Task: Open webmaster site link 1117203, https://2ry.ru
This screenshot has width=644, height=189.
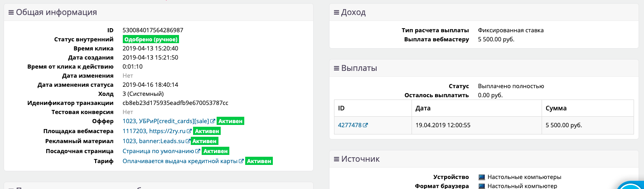Action: [x=154, y=131]
